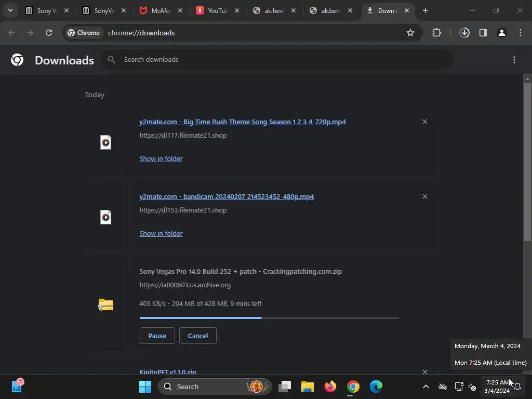
Task: Show bandicam file in folder
Action: [161, 234]
